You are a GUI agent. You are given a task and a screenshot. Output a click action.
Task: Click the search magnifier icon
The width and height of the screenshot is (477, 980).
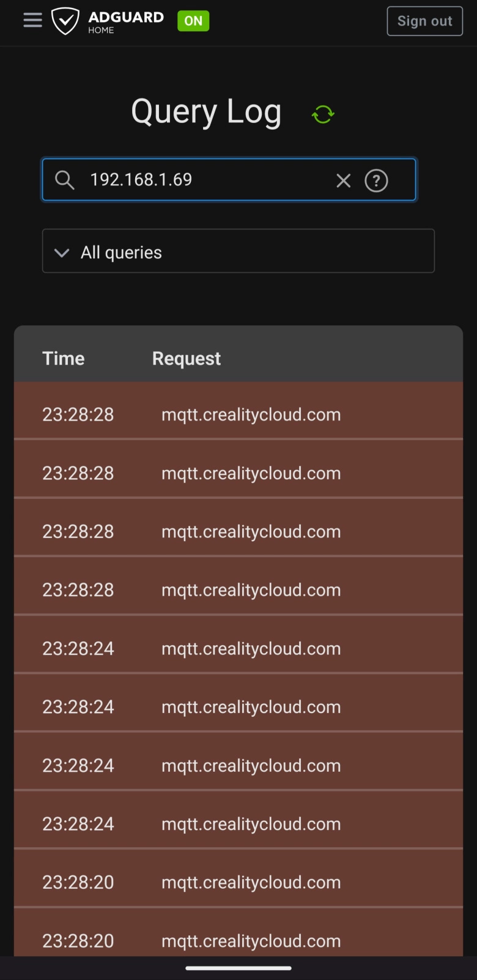coord(64,180)
